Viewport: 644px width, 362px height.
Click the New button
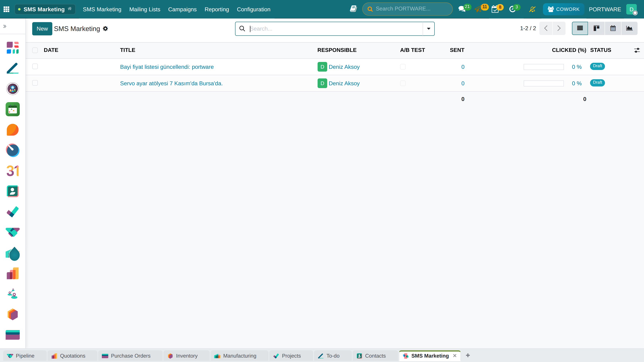(x=42, y=29)
